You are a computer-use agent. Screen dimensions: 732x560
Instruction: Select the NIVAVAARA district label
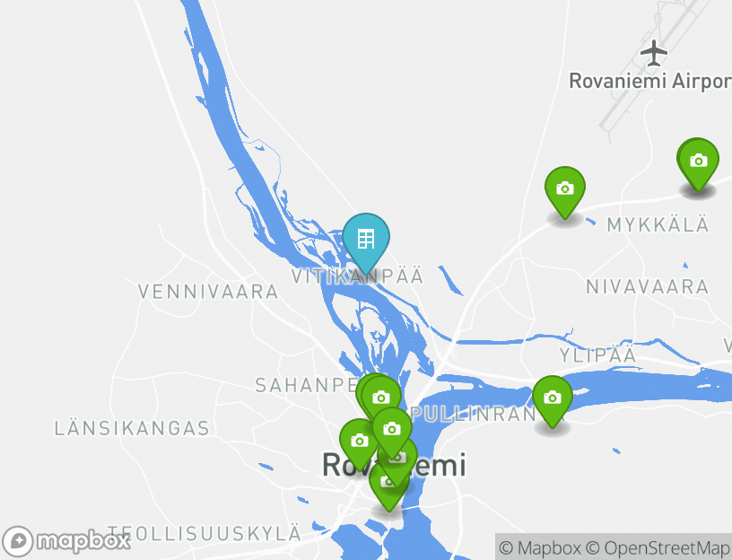click(x=648, y=287)
